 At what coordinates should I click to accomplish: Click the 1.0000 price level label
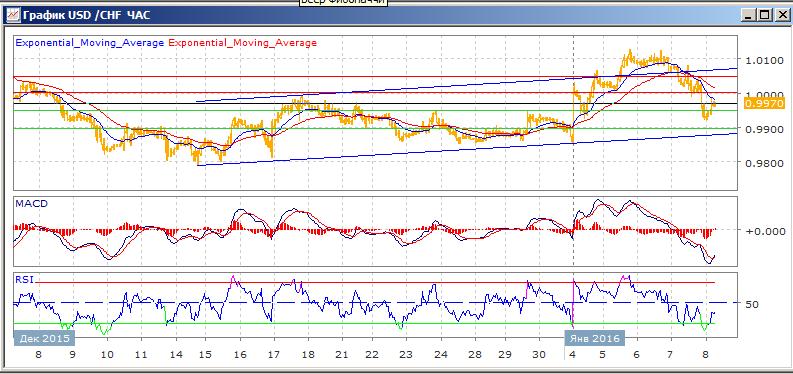[x=762, y=95]
